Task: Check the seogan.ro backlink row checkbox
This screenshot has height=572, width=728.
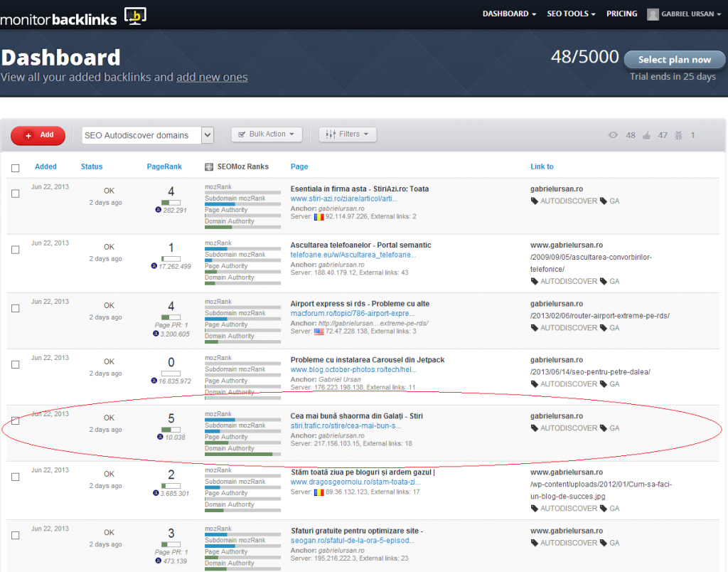Action: [16, 536]
